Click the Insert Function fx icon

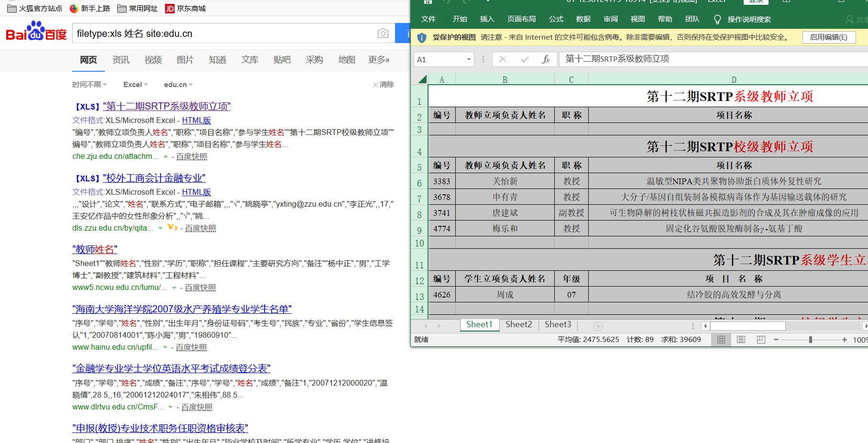point(546,59)
